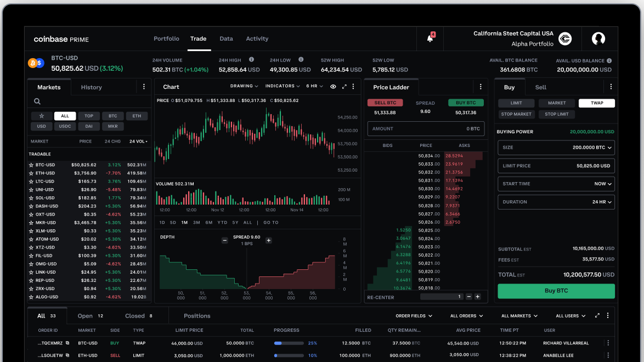
Task: Open the Chart panel three-dot menu
Action: tap(353, 87)
